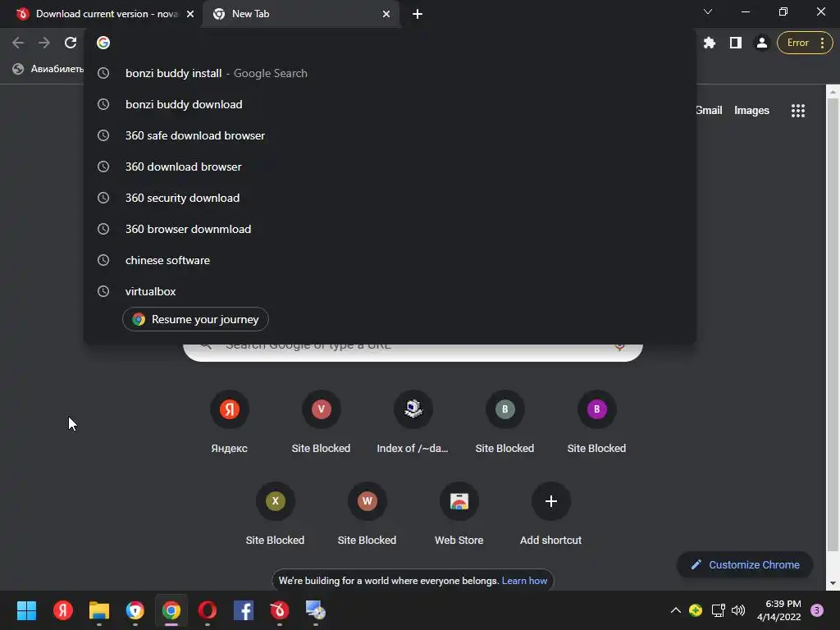Image resolution: width=840 pixels, height=630 pixels.
Task: Click the Resume your journey chip
Action: [195, 319]
